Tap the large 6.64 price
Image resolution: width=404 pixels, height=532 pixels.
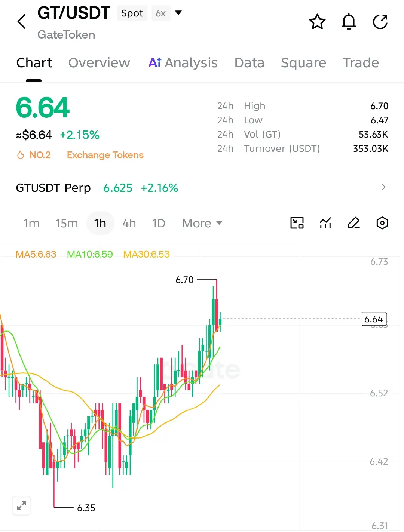[x=43, y=108]
